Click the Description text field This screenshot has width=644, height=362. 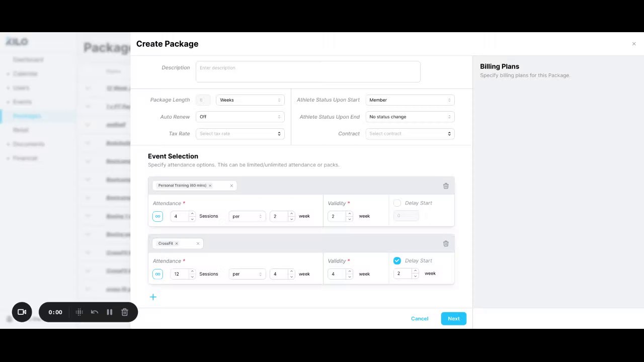308,72
